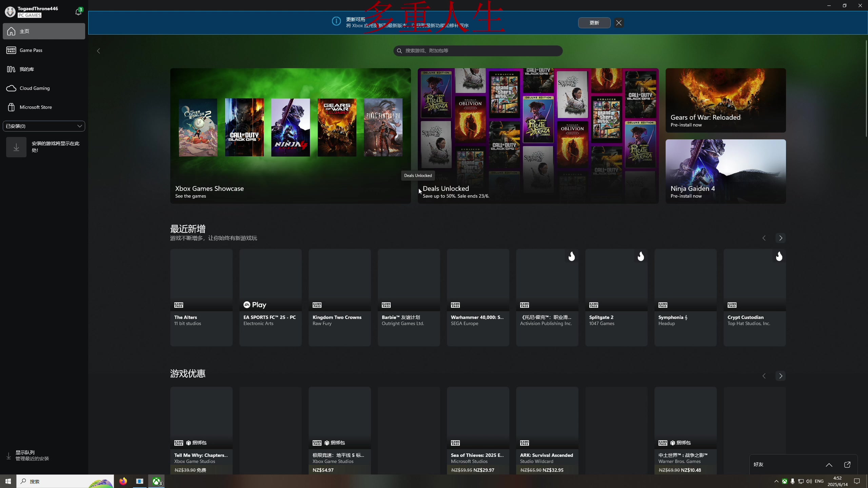Open the 托尼·霍克 game card
The image size is (868, 488).
point(547,298)
